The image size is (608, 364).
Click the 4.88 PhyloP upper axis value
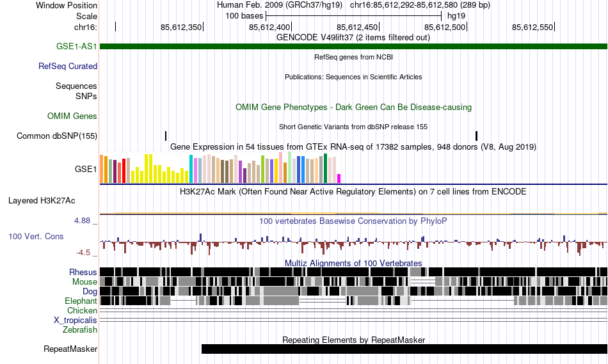click(82, 221)
